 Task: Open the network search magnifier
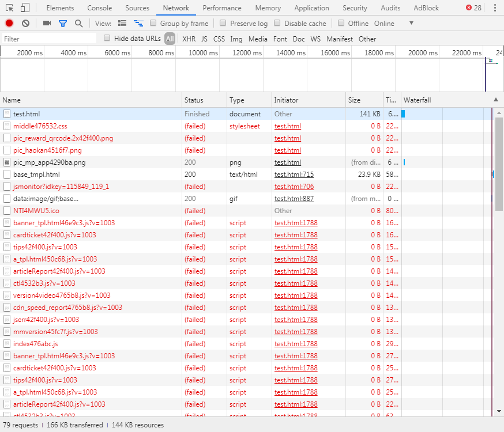[x=78, y=24]
